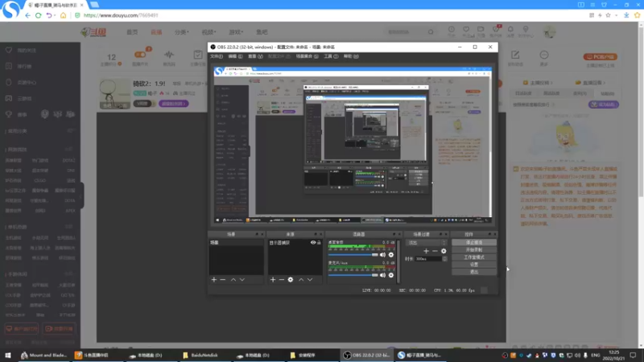Open transition properties gear icon
This screenshot has width=644, height=362.
[444, 251]
